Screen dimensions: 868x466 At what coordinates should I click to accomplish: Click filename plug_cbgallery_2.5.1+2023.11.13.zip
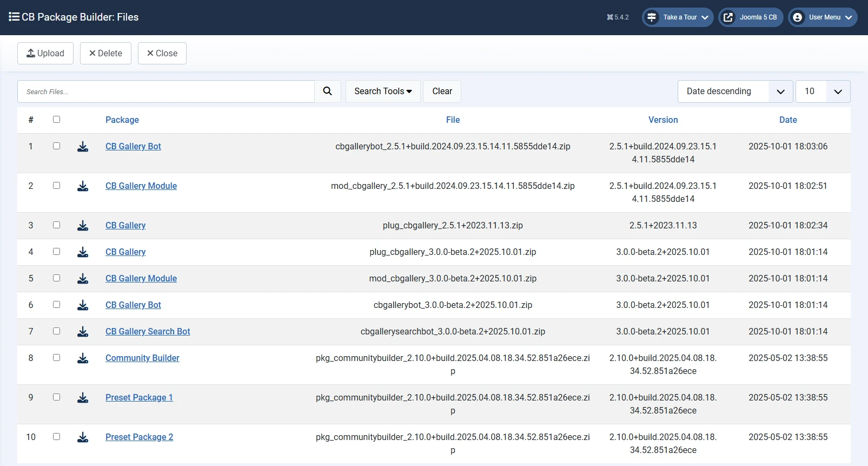(453, 226)
